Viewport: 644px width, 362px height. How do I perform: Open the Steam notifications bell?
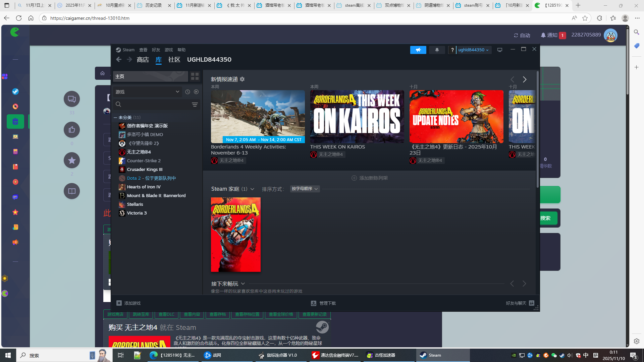coord(437,50)
